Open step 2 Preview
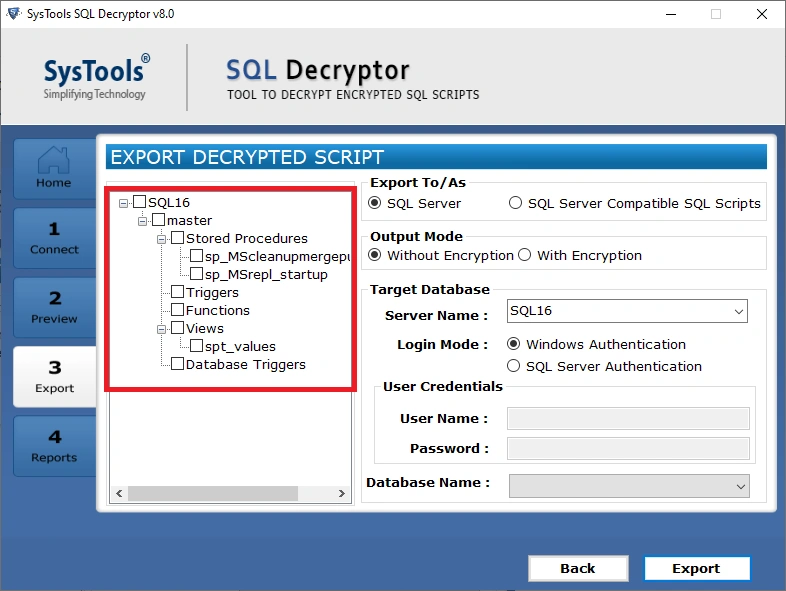This screenshot has width=786, height=591. coord(54,307)
